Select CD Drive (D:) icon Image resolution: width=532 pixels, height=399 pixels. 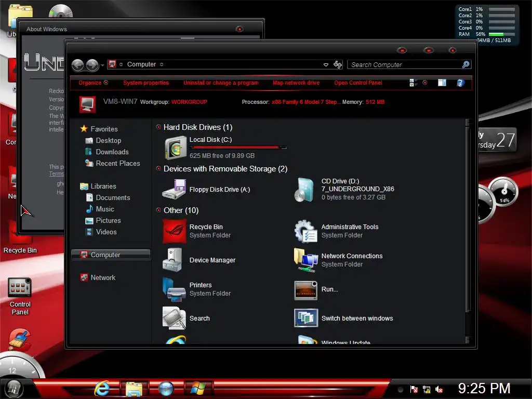(x=304, y=189)
